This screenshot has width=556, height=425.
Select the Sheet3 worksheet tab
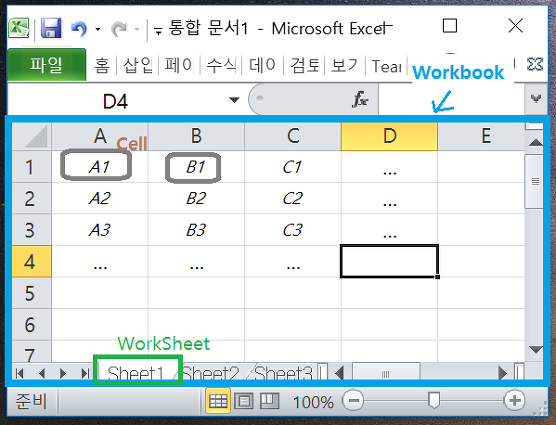[284, 373]
